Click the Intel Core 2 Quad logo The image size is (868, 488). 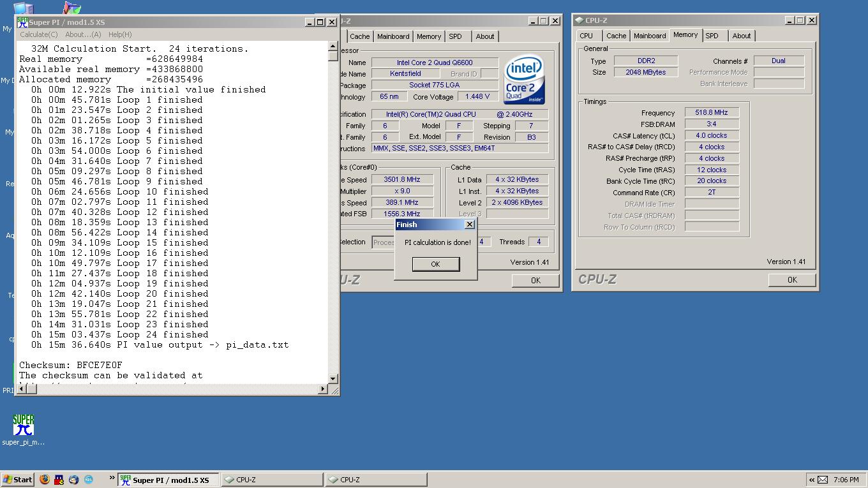point(524,80)
